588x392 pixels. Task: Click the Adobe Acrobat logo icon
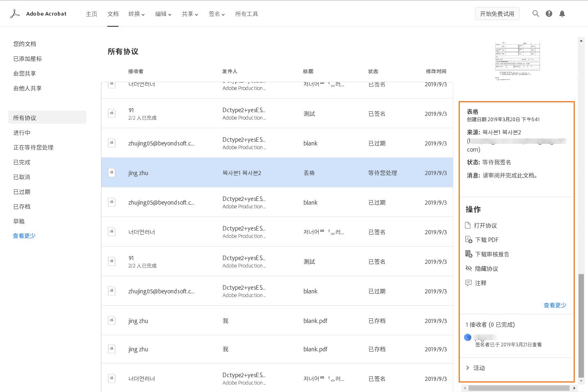[15, 14]
